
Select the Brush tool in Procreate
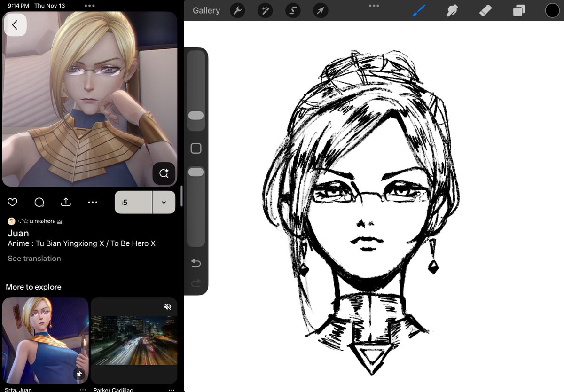click(418, 10)
